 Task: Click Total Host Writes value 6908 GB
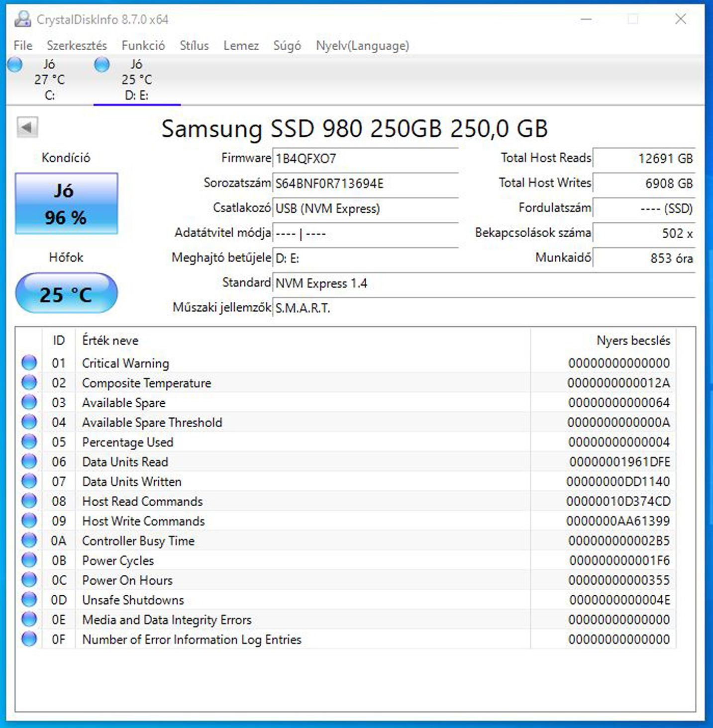click(x=644, y=183)
